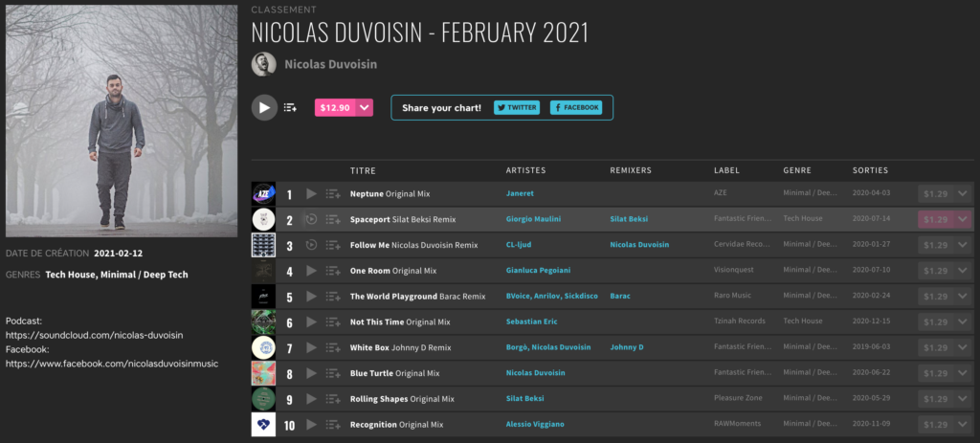Open track title Rolling Shapes
Image resolution: width=980 pixels, height=443 pixels.
[379, 399]
